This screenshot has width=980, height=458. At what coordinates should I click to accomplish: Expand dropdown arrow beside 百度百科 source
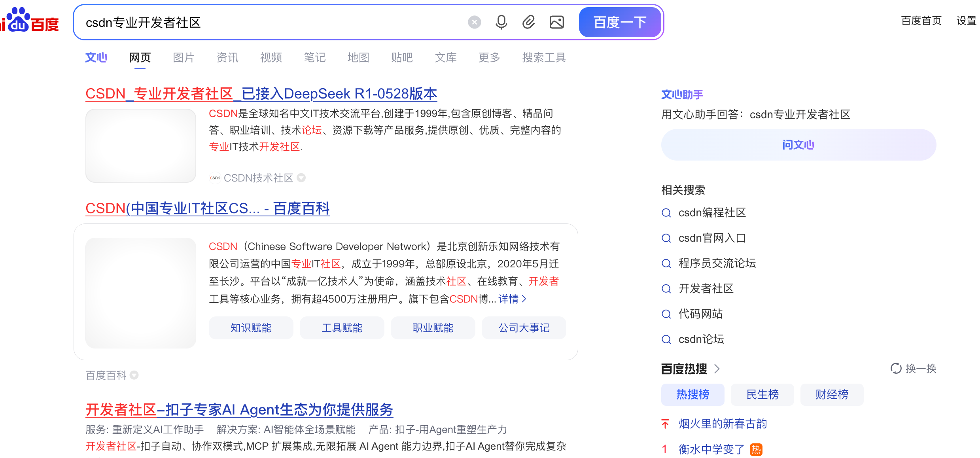pos(134,375)
